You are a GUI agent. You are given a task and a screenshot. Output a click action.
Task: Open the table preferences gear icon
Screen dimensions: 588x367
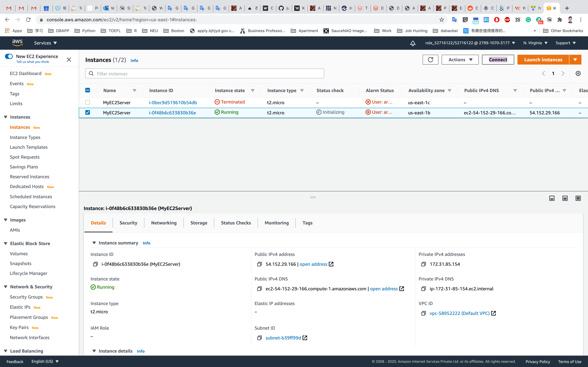tap(578, 74)
